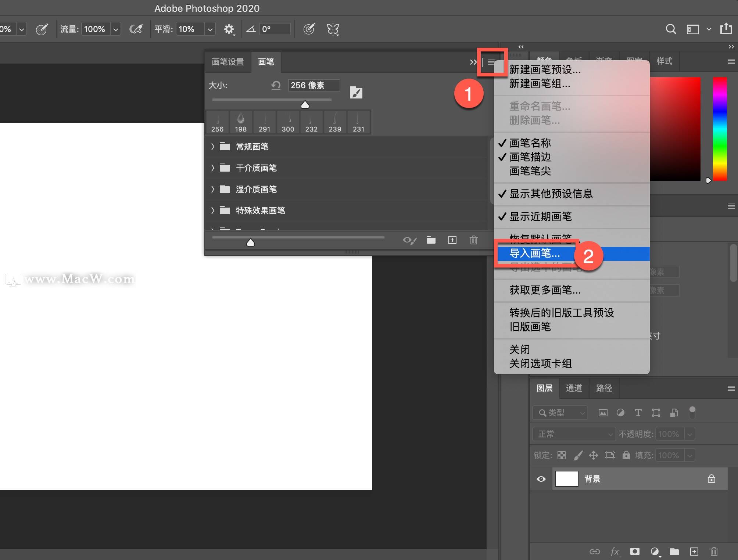Add layer mask icon in Layers panel
The height and width of the screenshot is (560, 738).
(635, 551)
